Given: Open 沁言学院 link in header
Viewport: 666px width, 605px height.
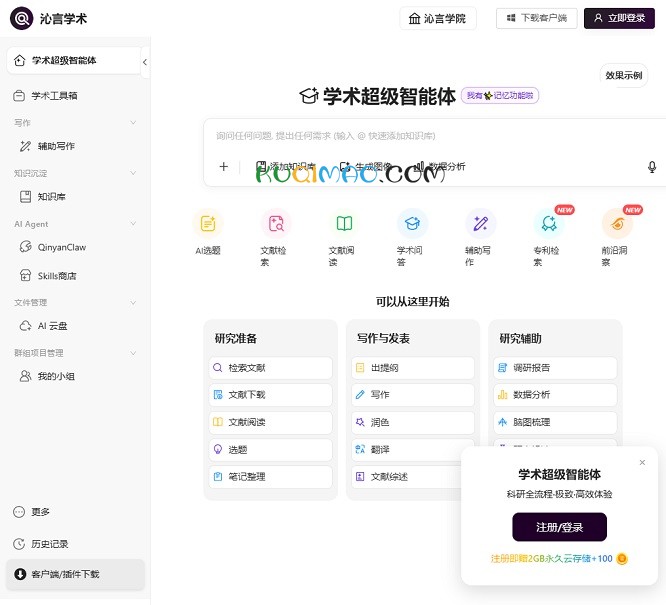Looking at the screenshot, I should pyautogui.click(x=437, y=18).
